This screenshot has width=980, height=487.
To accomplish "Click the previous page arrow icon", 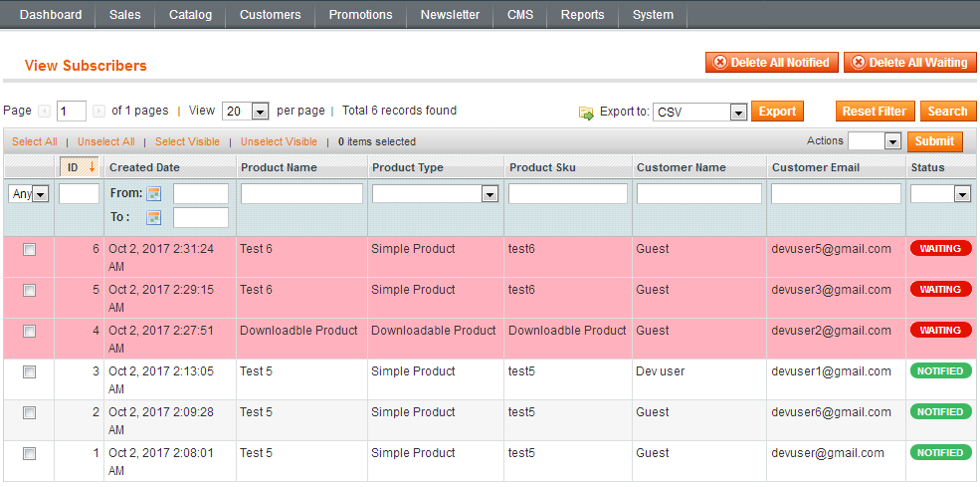I will (x=44, y=111).
